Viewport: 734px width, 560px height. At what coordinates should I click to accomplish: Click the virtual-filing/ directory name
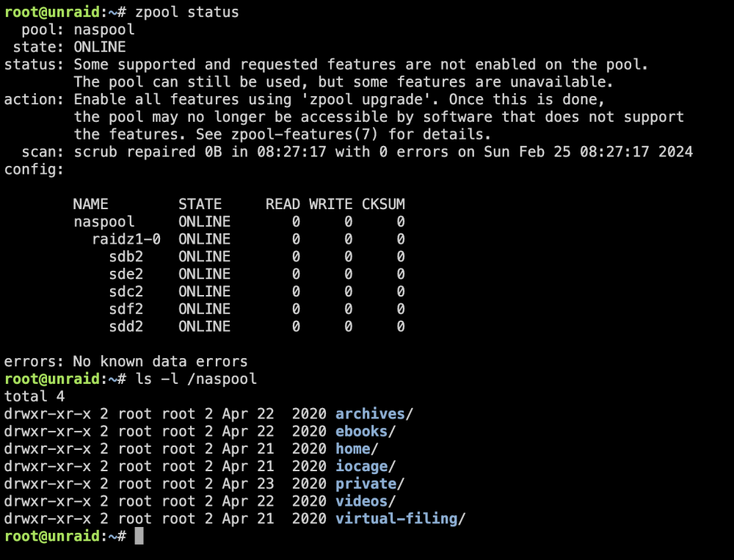click(x=400, y=519)
